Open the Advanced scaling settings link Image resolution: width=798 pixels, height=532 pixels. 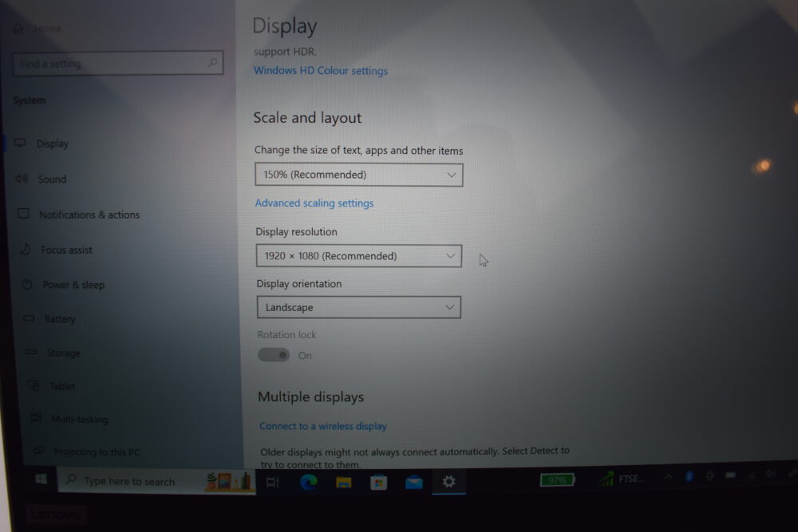314,203
